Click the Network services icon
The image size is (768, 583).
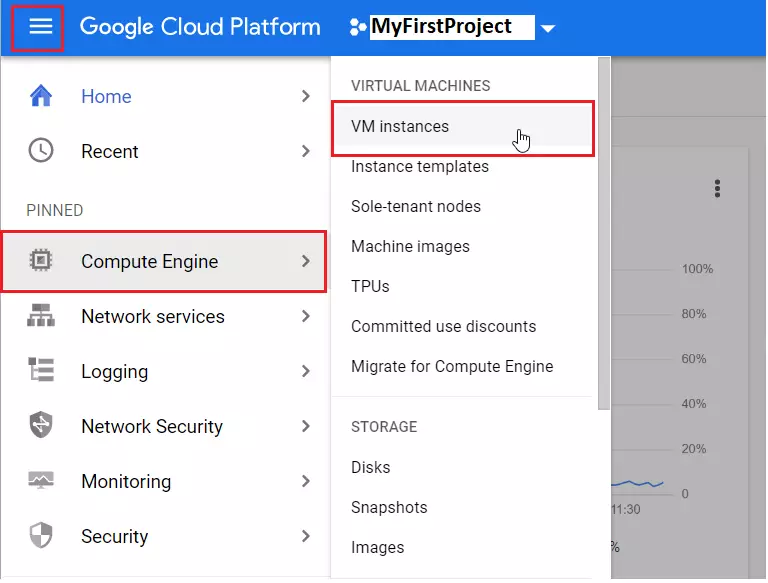point(41,316)
